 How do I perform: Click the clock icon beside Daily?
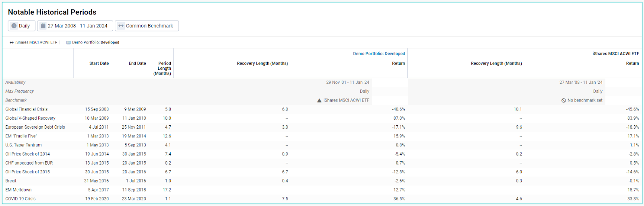(x=14, y=26)
